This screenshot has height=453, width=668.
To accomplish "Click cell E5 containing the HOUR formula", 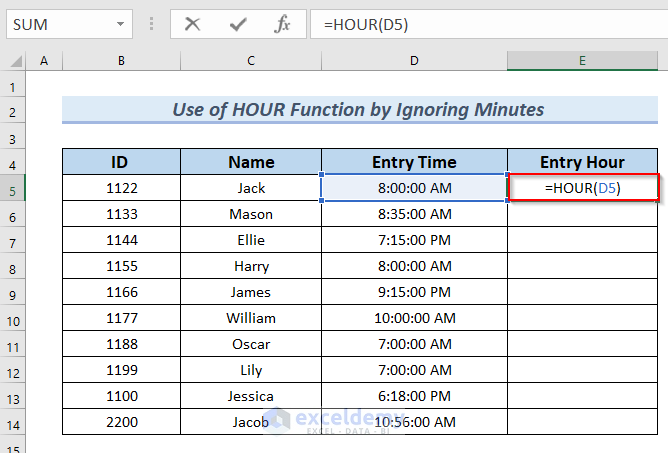I will (x=582, y=188).
